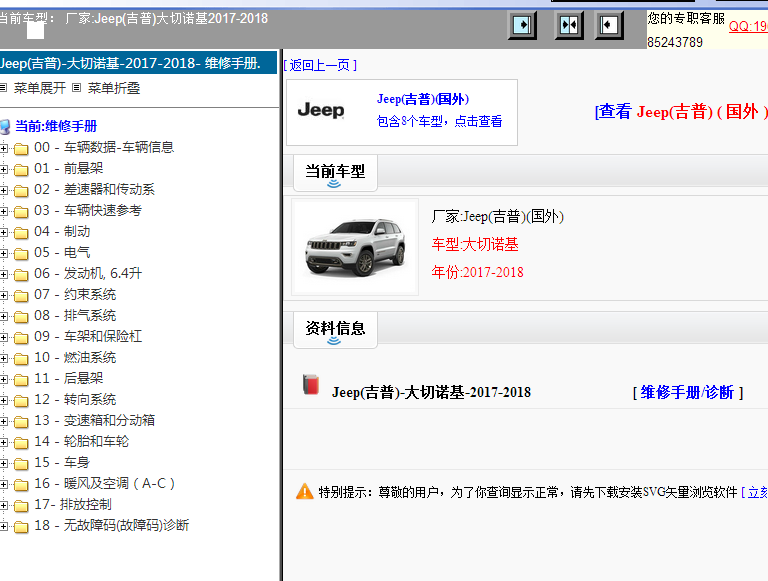Click the 车型:大切诺基 text
The width and height of the screenshot is (768, 581).
click(475, 244)
